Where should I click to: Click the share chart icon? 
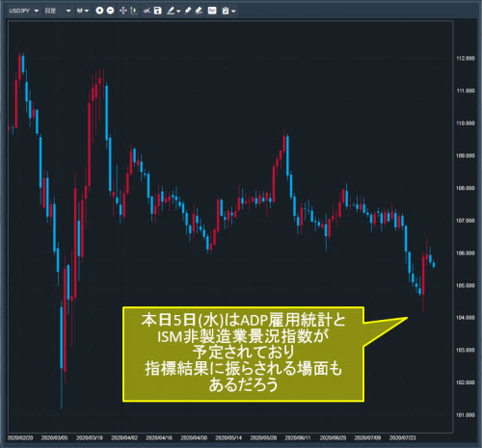point(147,11)
